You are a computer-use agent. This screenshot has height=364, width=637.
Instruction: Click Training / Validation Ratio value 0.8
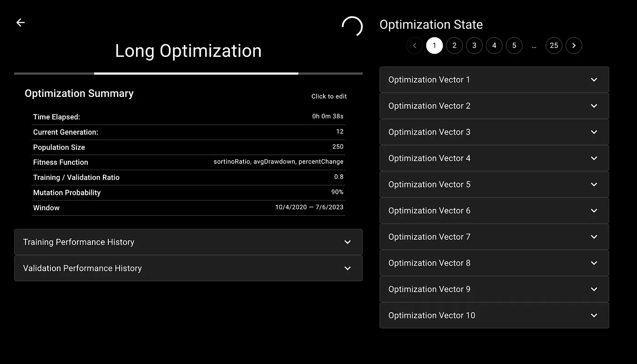pyautogui.click(x=339, y=177)
